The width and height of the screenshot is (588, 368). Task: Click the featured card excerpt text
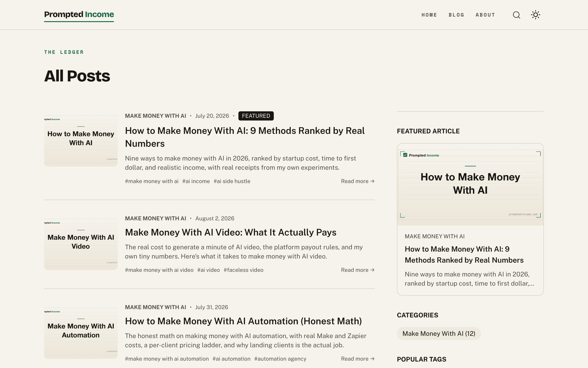tap(469, 279)
